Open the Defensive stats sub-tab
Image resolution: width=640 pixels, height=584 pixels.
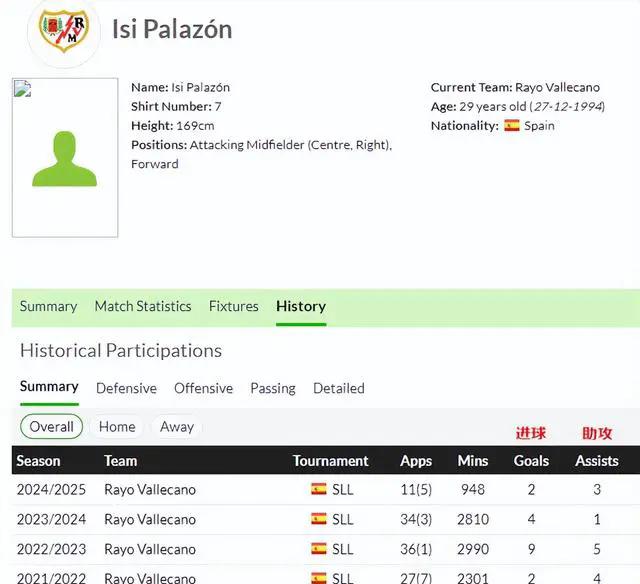pyautogui.click(x=126, y=388)
